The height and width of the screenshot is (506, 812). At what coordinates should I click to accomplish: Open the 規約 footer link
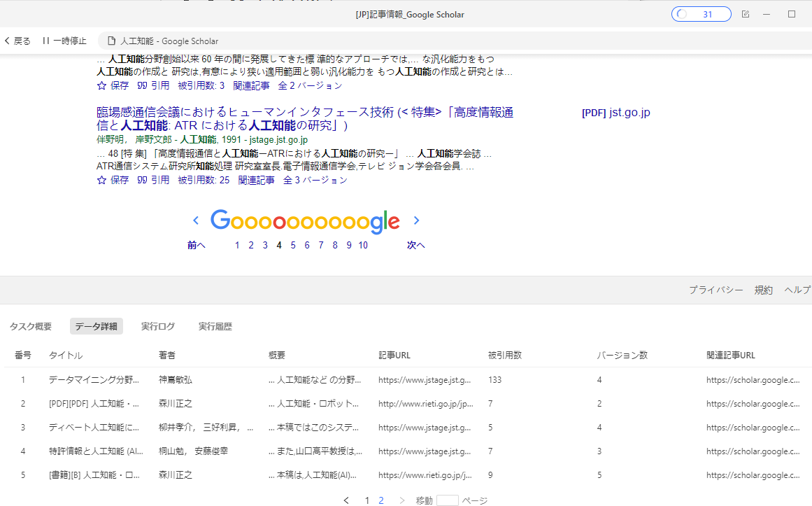tap(763, 290)
